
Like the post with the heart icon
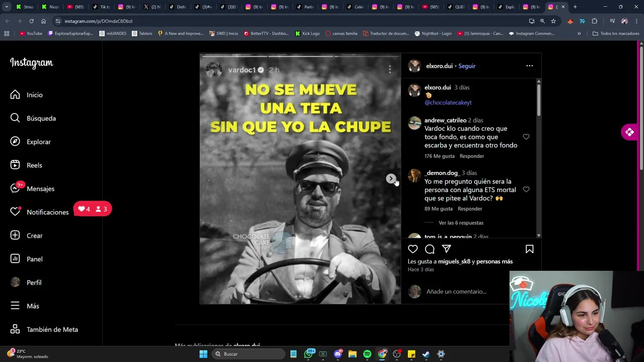[413, 249]
